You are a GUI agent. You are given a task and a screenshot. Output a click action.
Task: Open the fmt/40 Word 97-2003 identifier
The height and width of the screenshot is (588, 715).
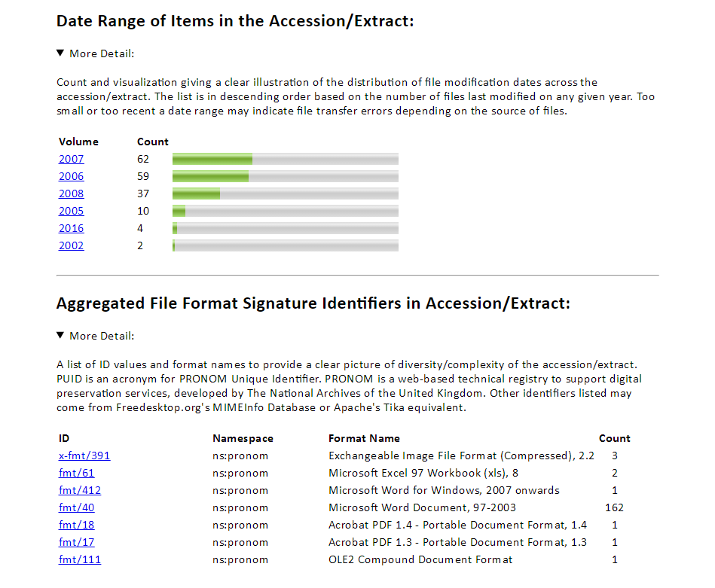tap(76, 507)
